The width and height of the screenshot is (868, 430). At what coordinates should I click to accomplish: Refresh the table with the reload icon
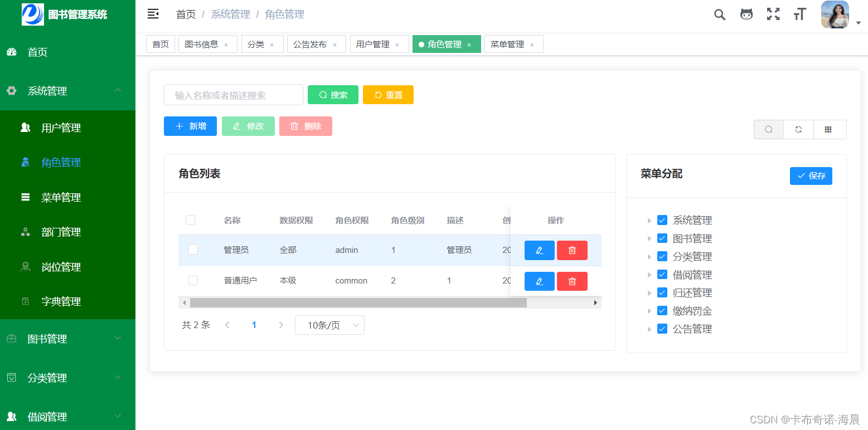pos(798,129)
